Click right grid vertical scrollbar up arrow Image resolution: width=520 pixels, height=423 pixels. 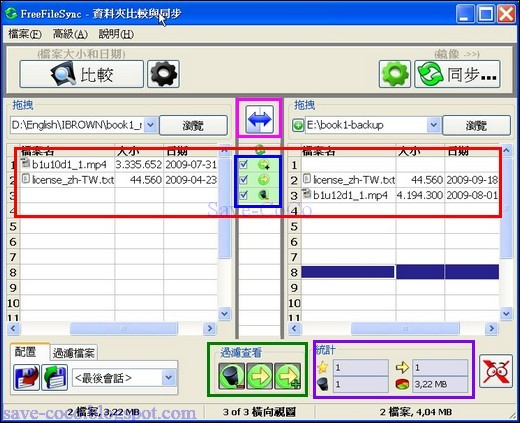click(506, 150)
